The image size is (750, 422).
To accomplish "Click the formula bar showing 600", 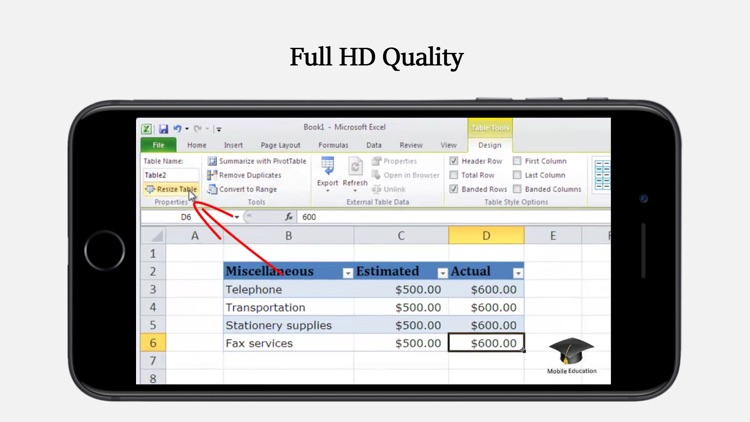I will tap(453, 217).
